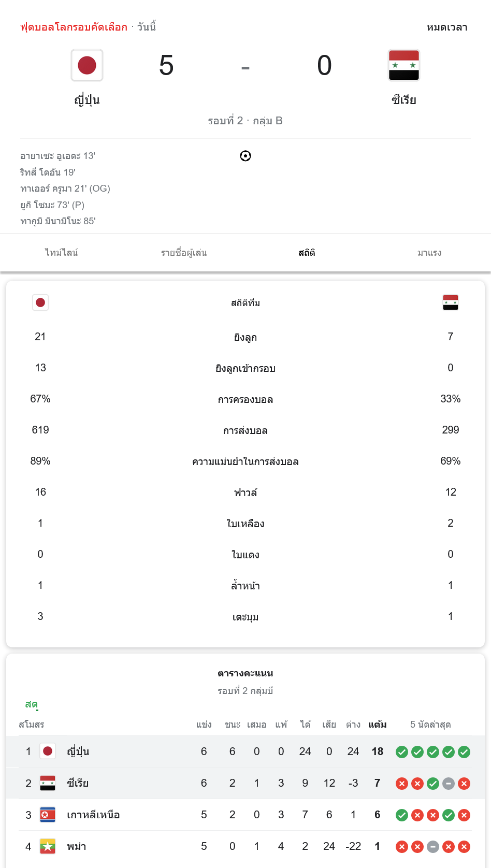The height and width of the screenshot is (868, 491).
Task: Click the พม่า team name in standings
Action: coord(77,846)
